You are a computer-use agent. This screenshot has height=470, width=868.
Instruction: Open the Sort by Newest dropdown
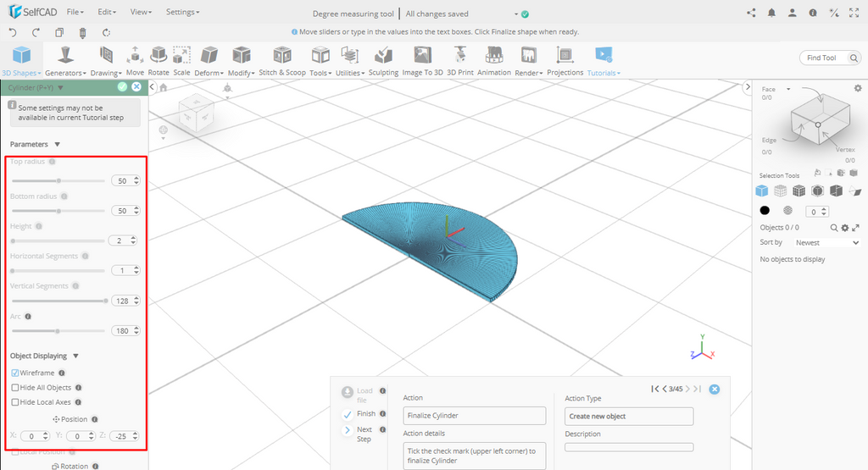click(x=826, y=243)
